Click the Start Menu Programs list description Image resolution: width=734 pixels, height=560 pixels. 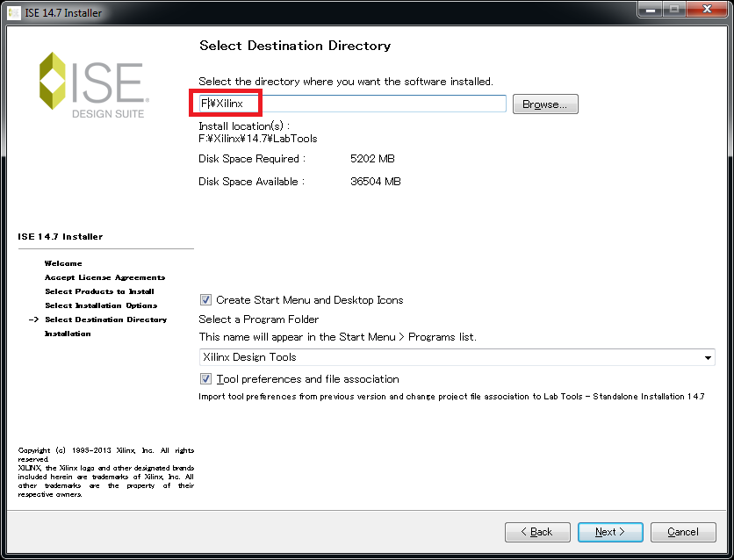[x=337, y=337]
